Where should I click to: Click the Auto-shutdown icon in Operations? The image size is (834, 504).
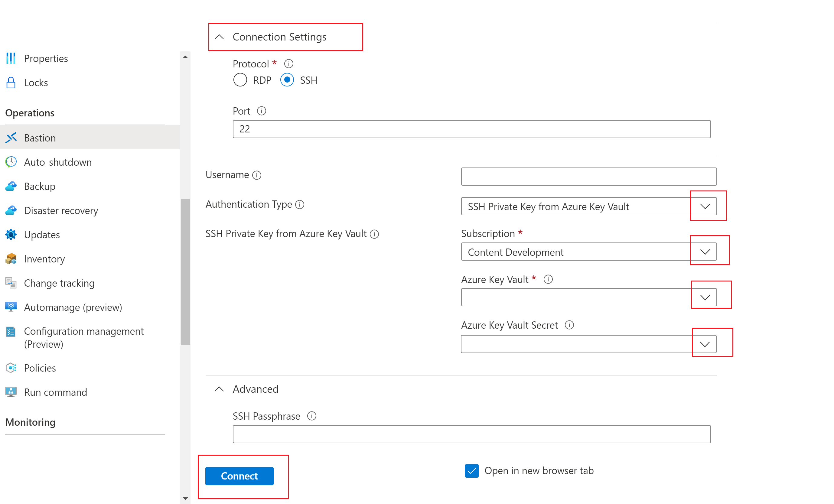coord(11,162)
